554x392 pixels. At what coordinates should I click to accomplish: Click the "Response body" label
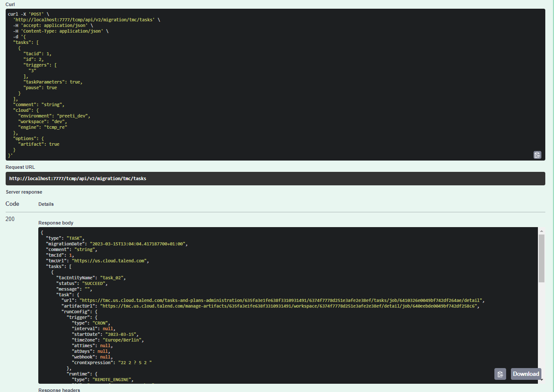[56, 223]
